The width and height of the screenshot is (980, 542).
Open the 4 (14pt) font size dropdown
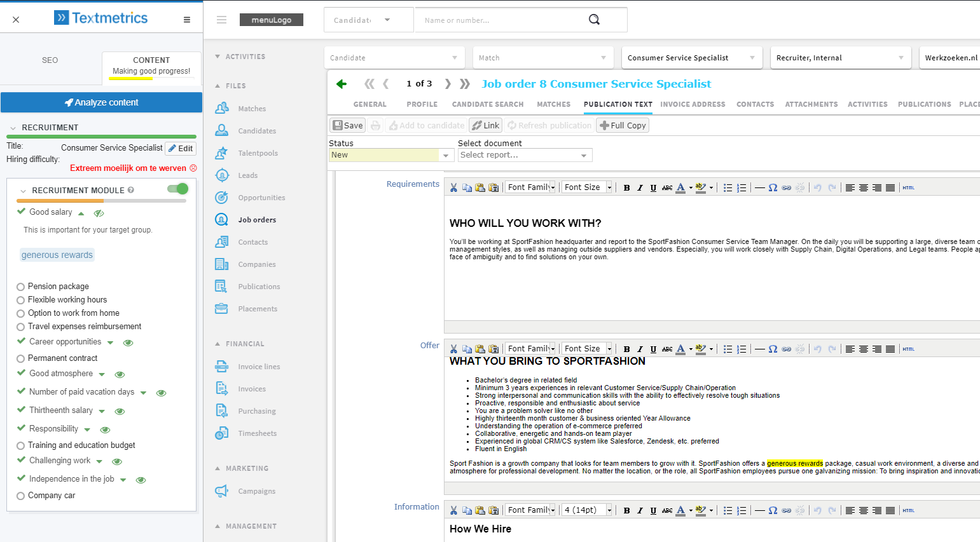coord(587,510)
